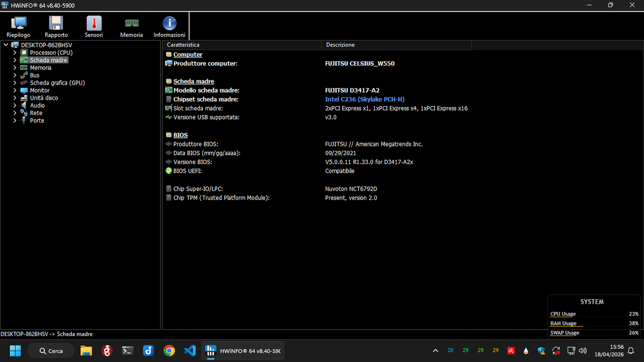Screen dimensions: 644x362
Task: Click the Cerca taskbar search box
Action: [x=51, y=351]
